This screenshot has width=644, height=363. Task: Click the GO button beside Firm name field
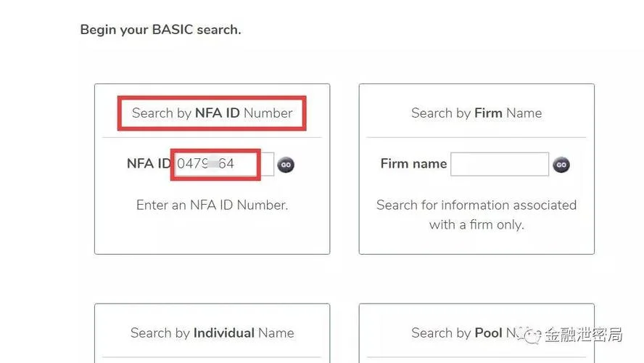point(561,165)
